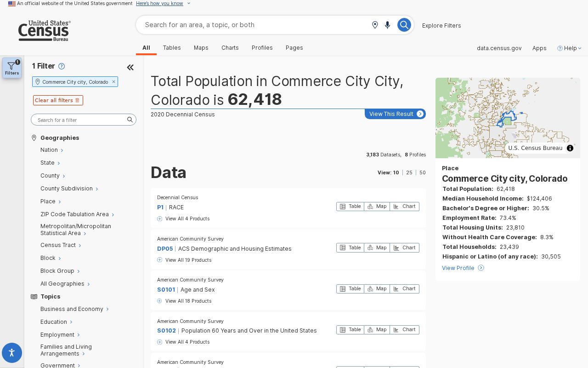Open the P1 RACE table link
This screenshot has width=588, height=368.
point(170,207)
